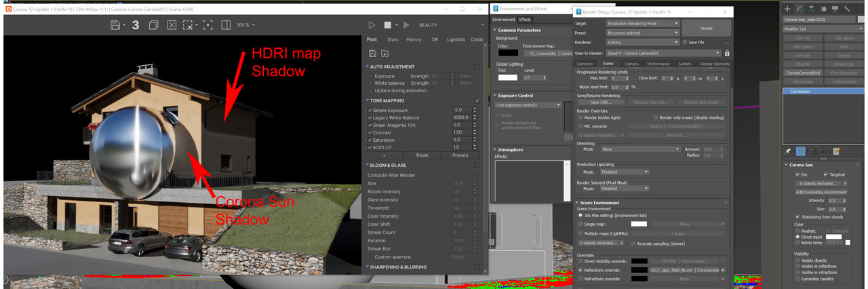Click the white Global Lighting Tint swatch
Image resolution: width=868 pixels, height=289 pixels.
[x=507, y=77]
